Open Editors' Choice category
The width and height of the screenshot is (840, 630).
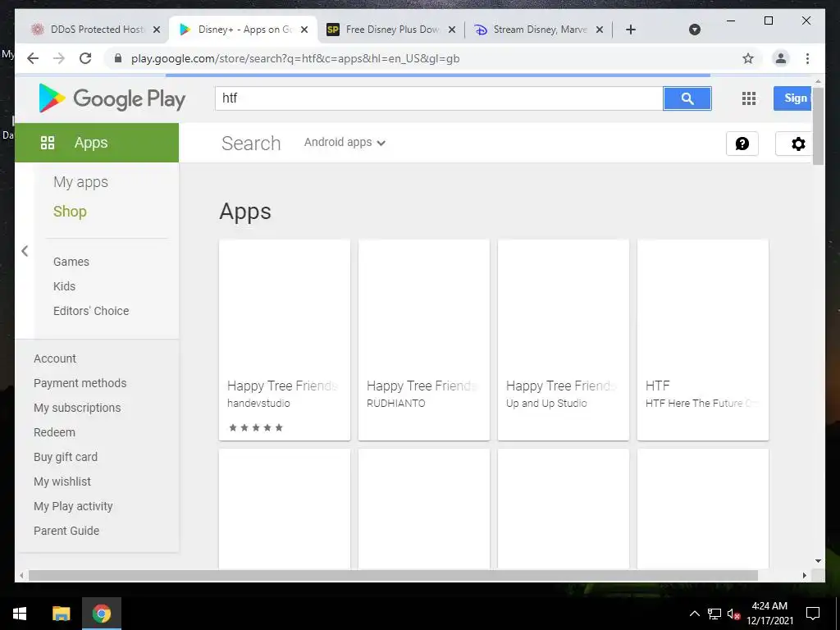[x=91, y=311]
